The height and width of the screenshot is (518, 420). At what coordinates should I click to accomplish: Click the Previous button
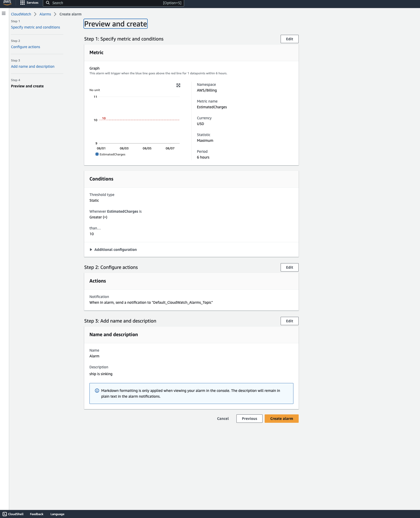(x=249, y=419)
